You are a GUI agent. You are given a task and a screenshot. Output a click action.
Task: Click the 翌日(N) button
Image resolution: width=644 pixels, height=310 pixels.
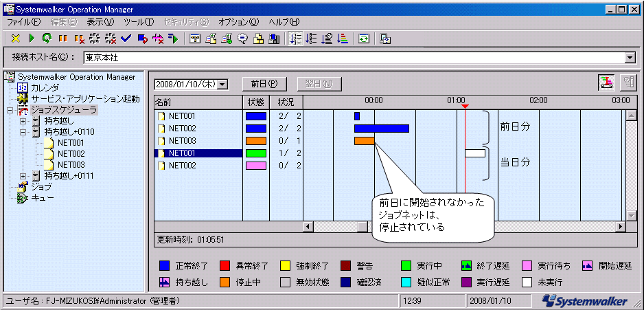[x=319, y=84]
